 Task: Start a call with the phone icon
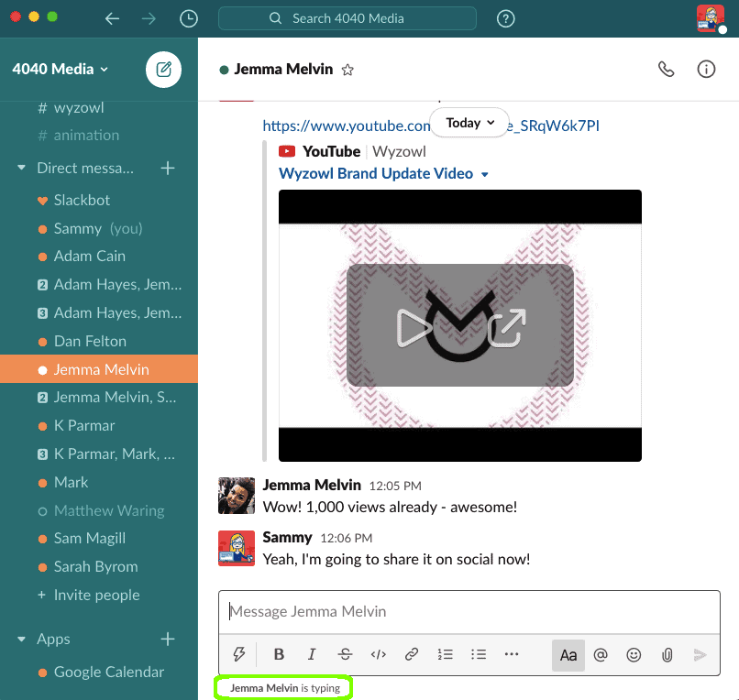coord(667,70)
